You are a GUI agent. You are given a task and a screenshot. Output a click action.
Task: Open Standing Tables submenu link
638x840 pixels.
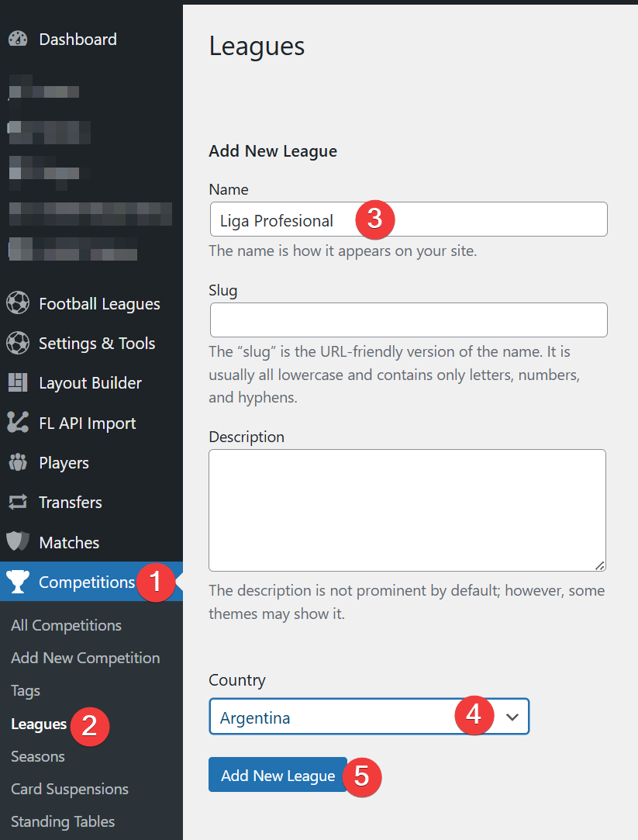(x=63, y=822)
